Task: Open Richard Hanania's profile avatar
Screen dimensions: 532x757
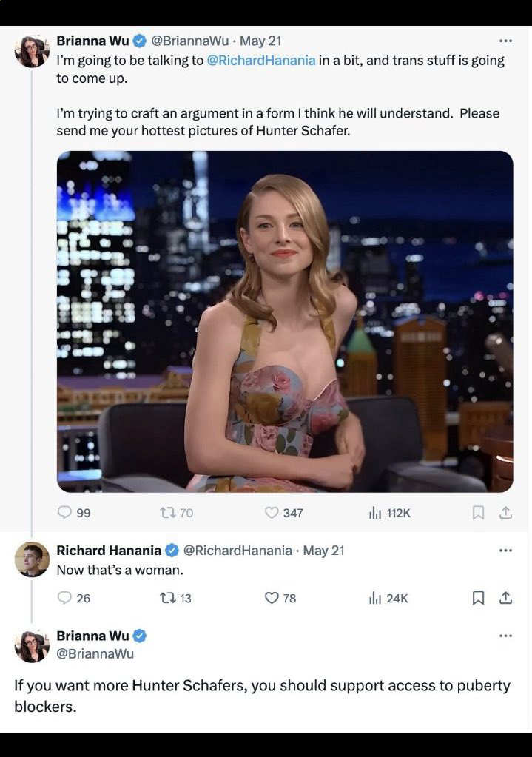Action: [32, 559]
